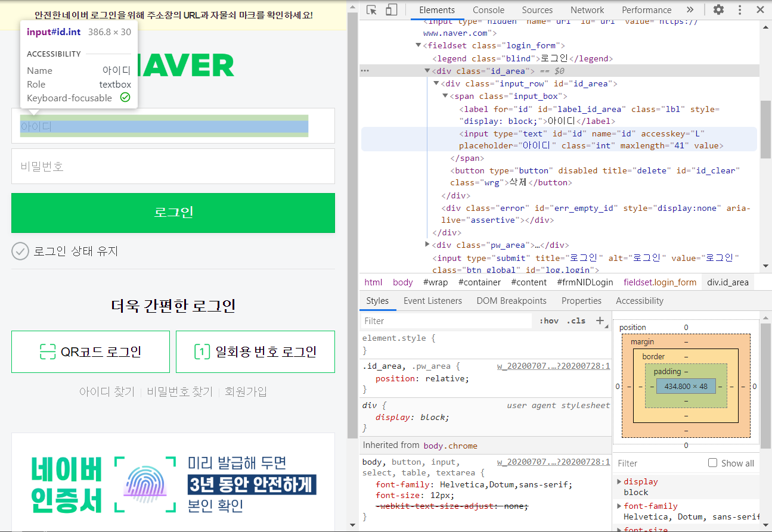Click the 비밀번호 input field
The width and height of the screenshot is (772, 532).
point(173,166)
